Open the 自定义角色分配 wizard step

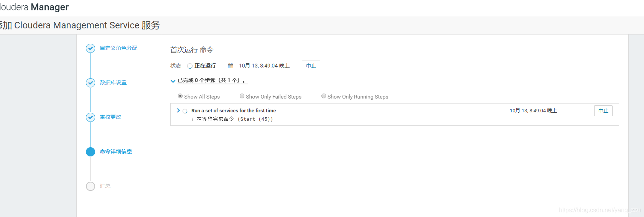point(119,48)
